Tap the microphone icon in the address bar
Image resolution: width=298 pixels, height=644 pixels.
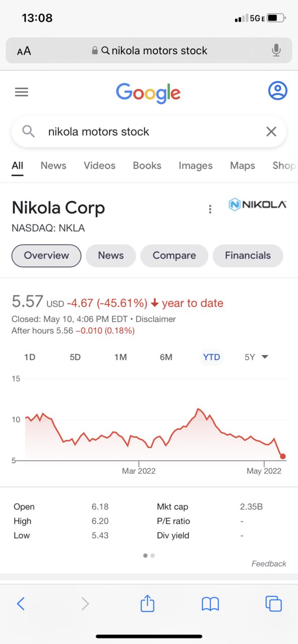(x=276, y=50)
